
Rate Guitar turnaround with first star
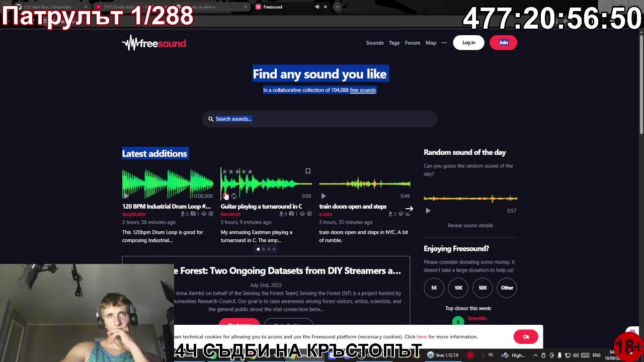pyautogui.click(x=224, y=172)
